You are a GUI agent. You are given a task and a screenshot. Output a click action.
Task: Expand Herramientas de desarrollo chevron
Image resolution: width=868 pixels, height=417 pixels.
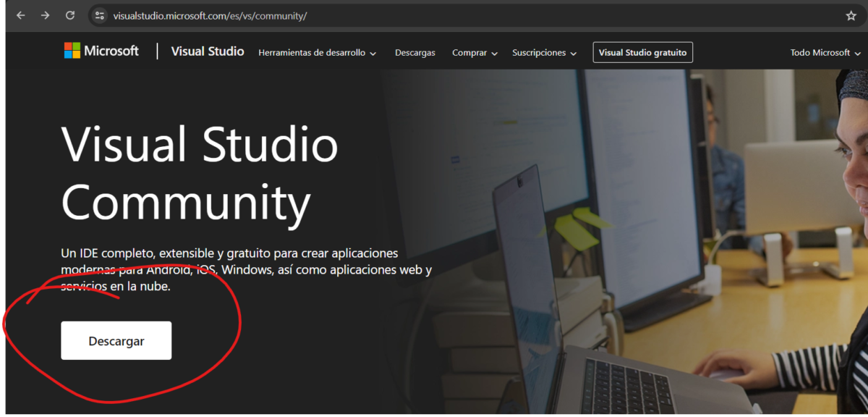373,54
